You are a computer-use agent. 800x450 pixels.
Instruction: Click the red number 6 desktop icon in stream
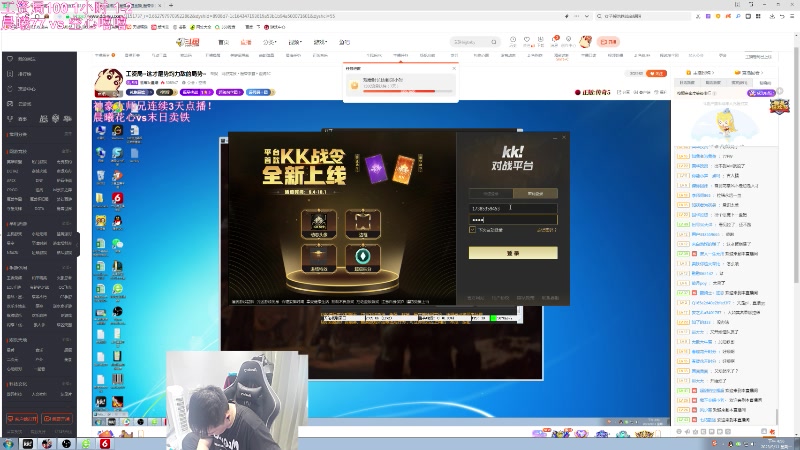coord(117,199)
